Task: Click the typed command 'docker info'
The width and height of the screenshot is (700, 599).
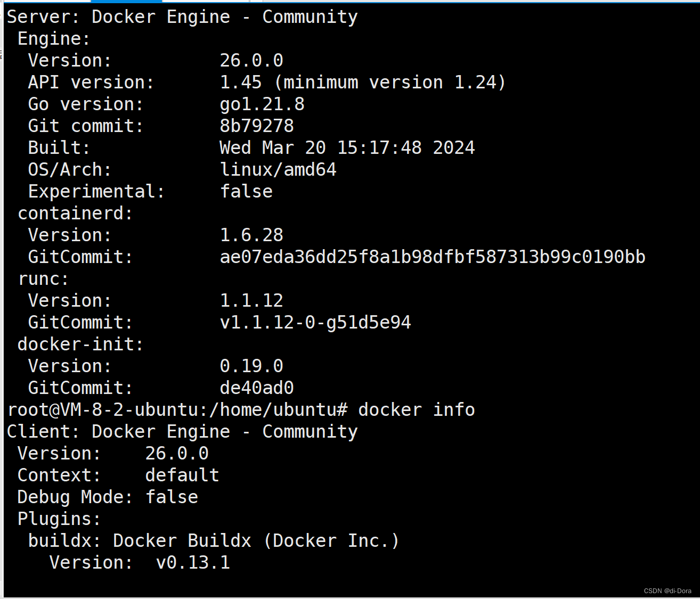Action: [x=417, y=410]
